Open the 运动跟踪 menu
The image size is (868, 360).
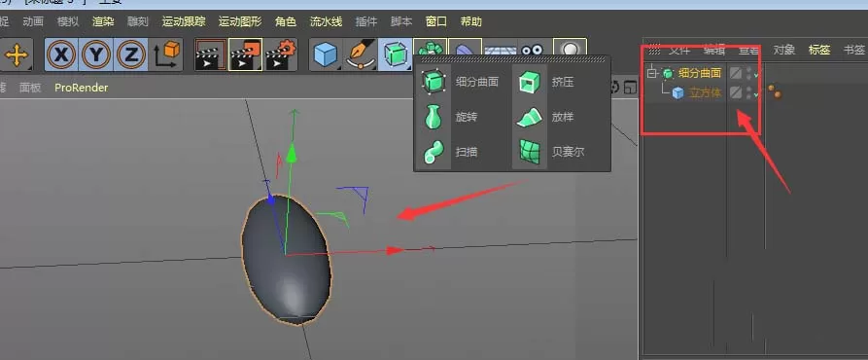point(184,21)
